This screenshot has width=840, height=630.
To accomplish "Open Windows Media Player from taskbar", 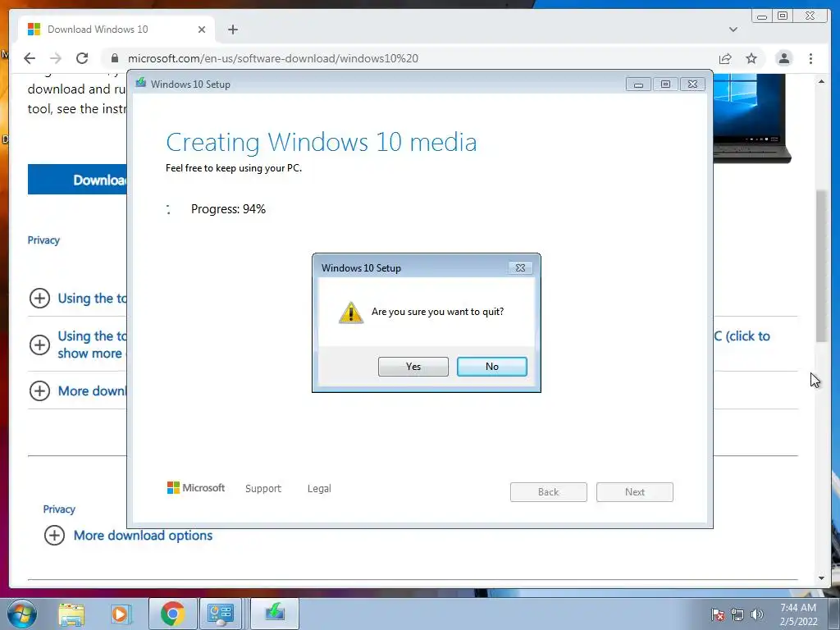I will [x=121, y=614].
